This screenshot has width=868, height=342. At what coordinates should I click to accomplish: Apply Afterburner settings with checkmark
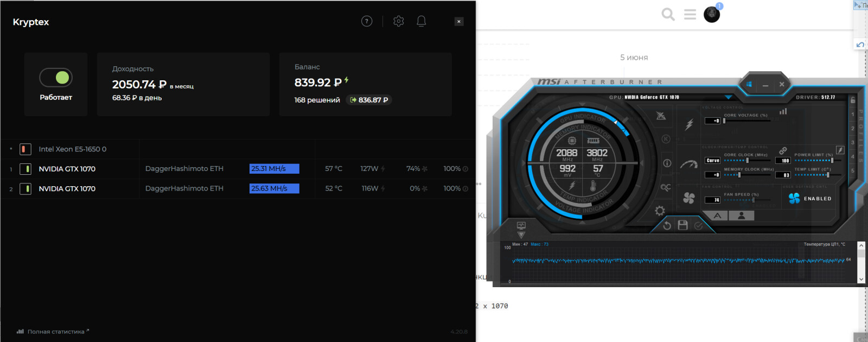[x=699, y=225]
